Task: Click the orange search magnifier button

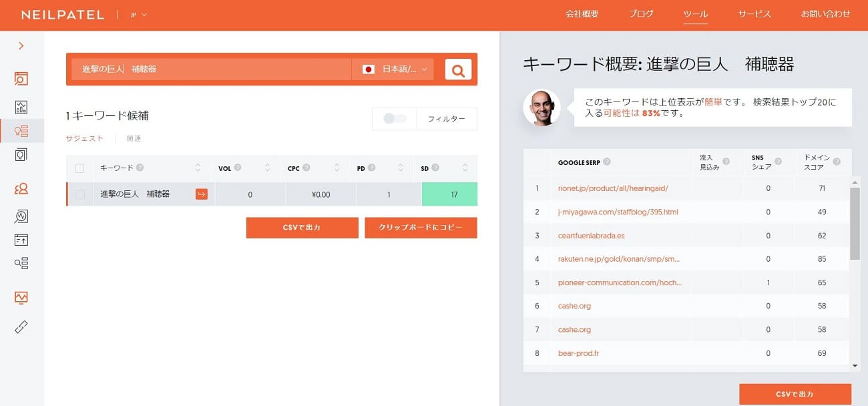Action: [458, 69]
